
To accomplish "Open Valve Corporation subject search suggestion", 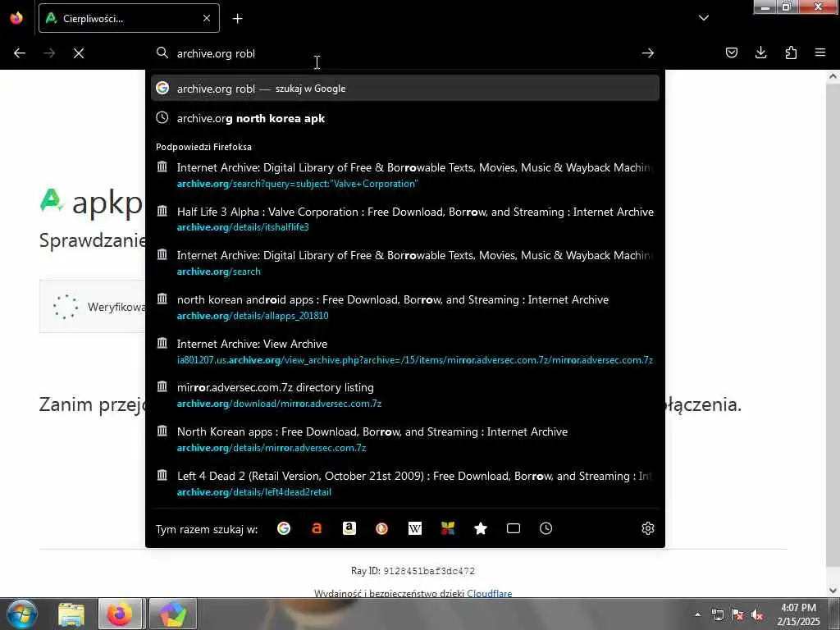I will tap(405, 176).
